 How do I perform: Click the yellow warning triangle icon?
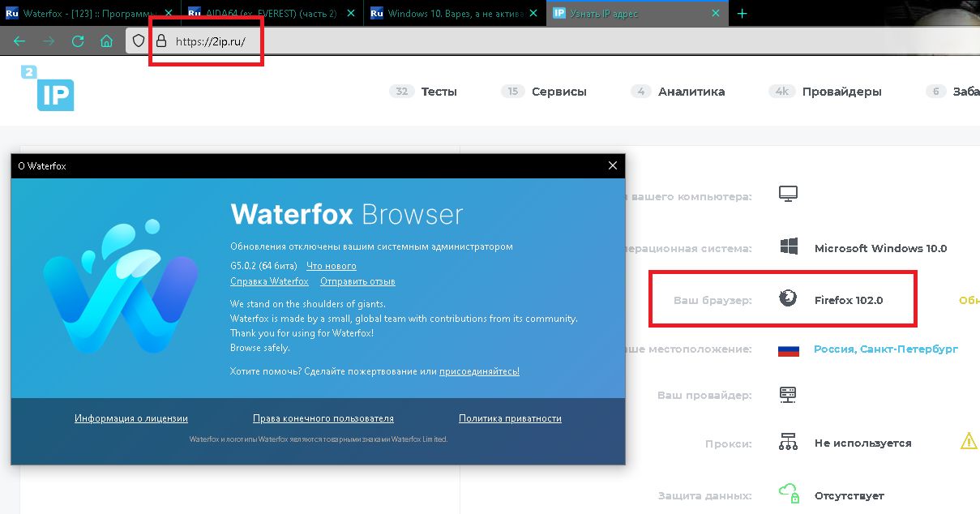(x=968, y=441)
